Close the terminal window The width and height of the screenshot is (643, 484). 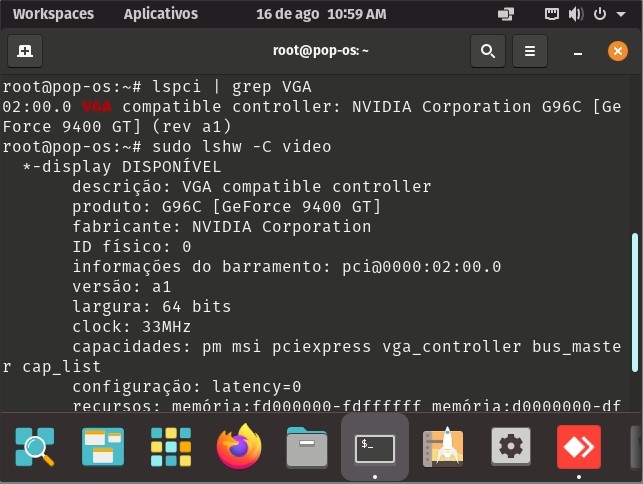click(x=618, y=51)
